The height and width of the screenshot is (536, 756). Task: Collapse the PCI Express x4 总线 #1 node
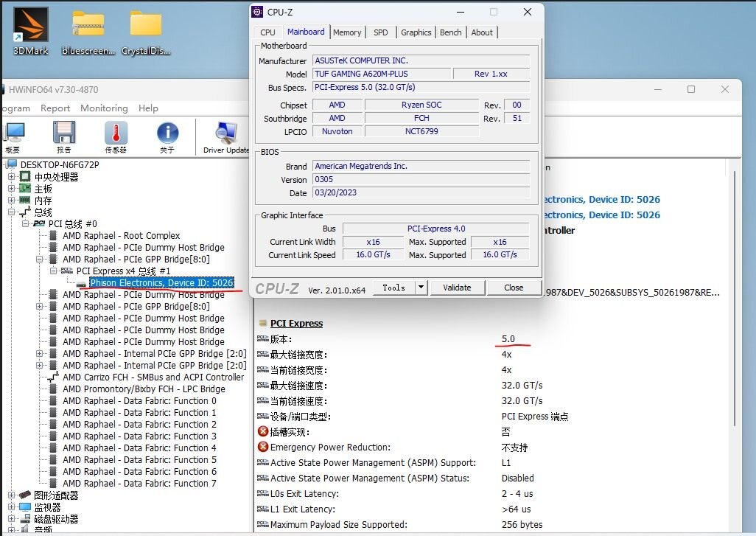pos(54,271)
